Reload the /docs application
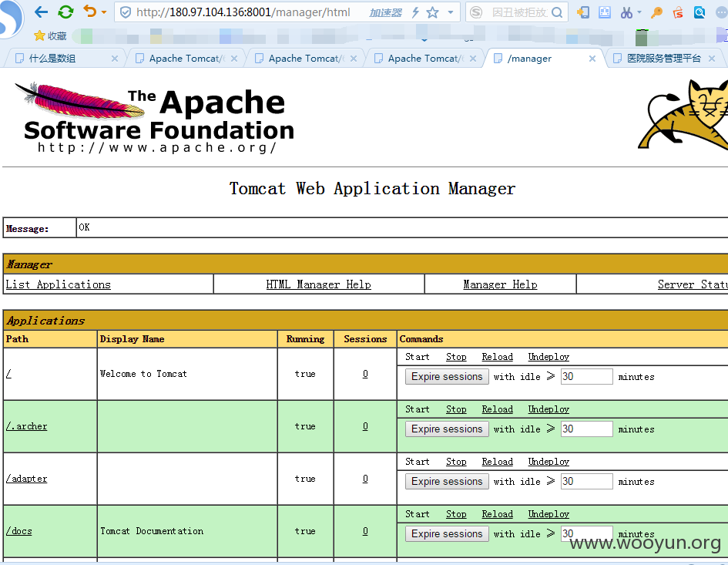Image resolution: width=728 pixels, height=565 pixels. pyautogui.click(x=497, y=514)
